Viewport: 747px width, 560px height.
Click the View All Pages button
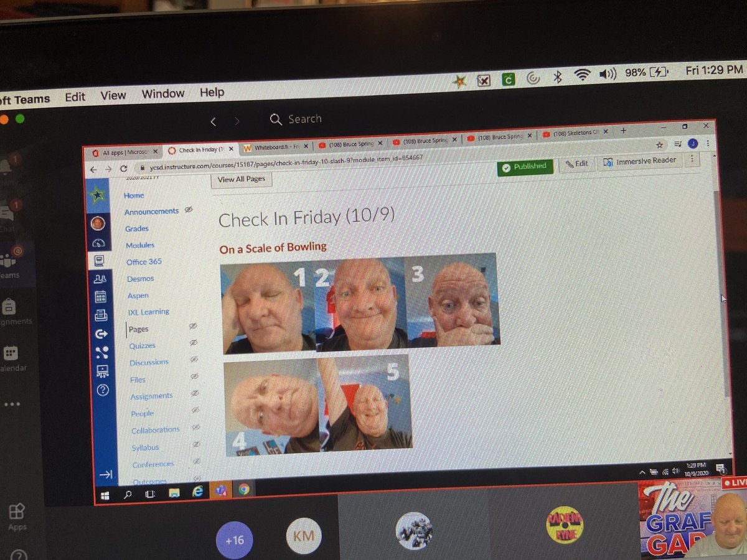pyautogui.click(x=242, y=179)
